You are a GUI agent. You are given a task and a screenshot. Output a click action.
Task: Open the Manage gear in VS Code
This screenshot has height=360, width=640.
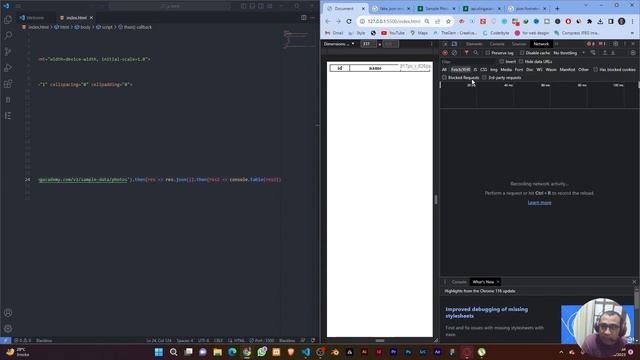pos(8,329)
